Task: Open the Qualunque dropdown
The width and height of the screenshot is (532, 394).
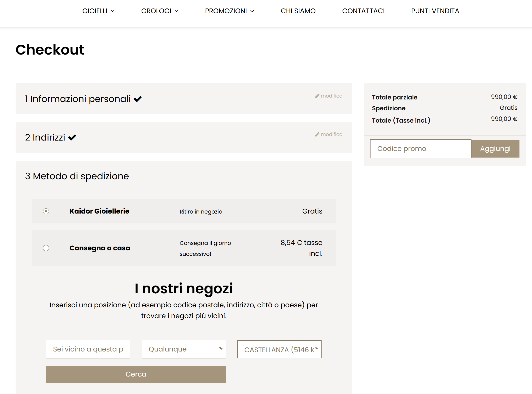Action: [x=183, y=349]
